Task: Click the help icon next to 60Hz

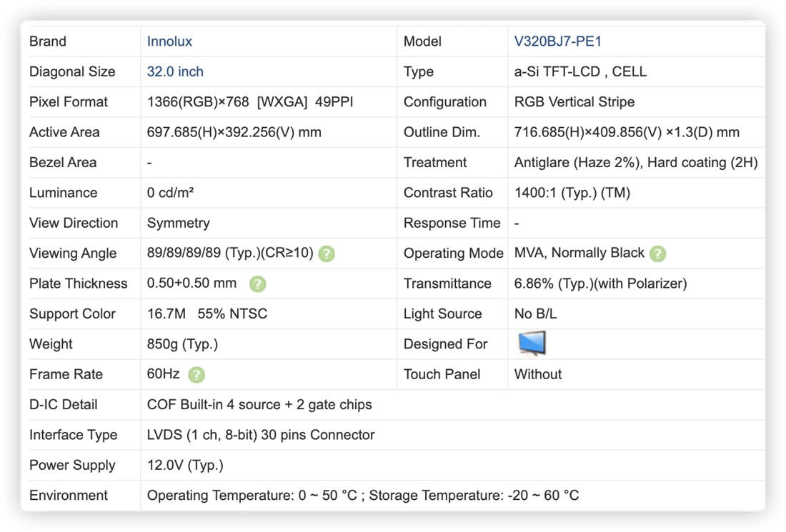Action: [x=196, y=375]
